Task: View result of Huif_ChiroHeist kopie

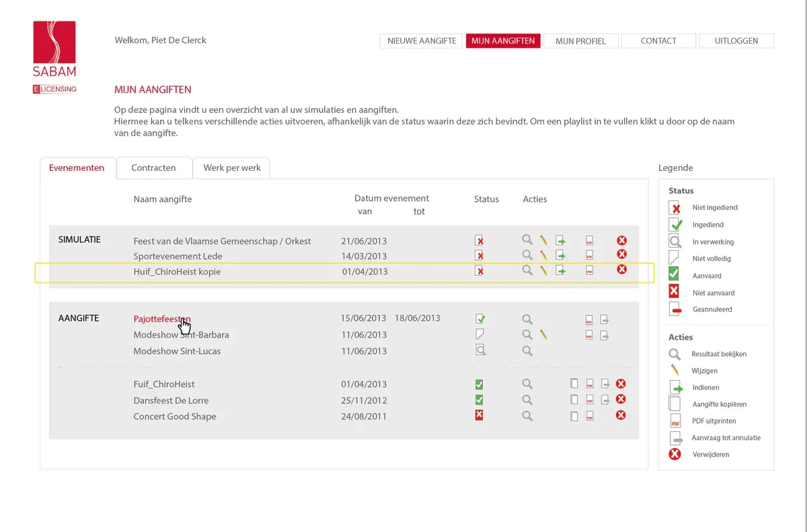Action: tap(527, 270)
